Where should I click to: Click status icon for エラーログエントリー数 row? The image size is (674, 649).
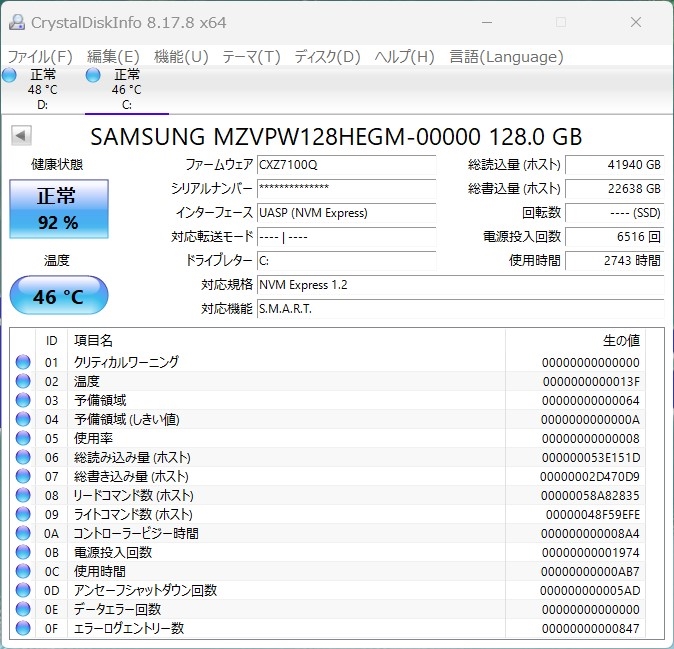point(23,628)
